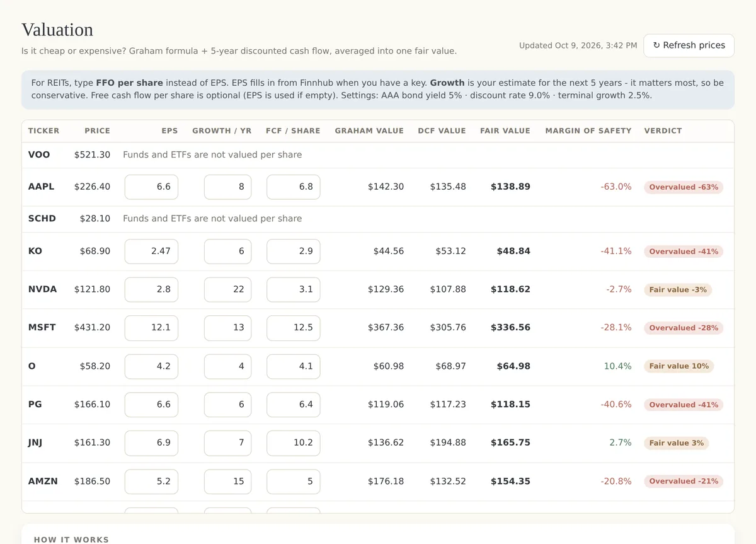756x544 pixels.
Task: Click the Valuation page title
Action: [x=57, y=30]
